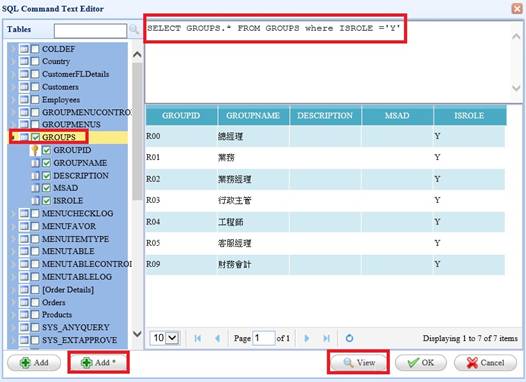Click the View button

[359, 363]
